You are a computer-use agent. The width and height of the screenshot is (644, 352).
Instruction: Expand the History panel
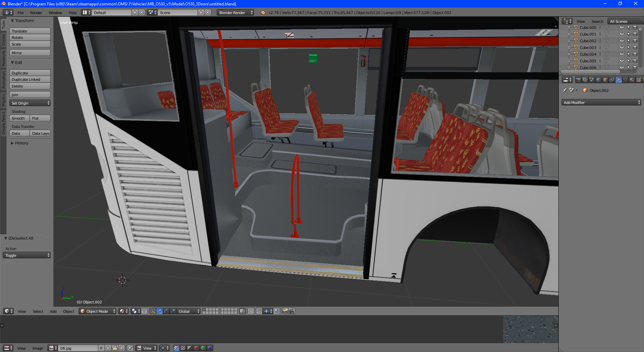(21, 143)
